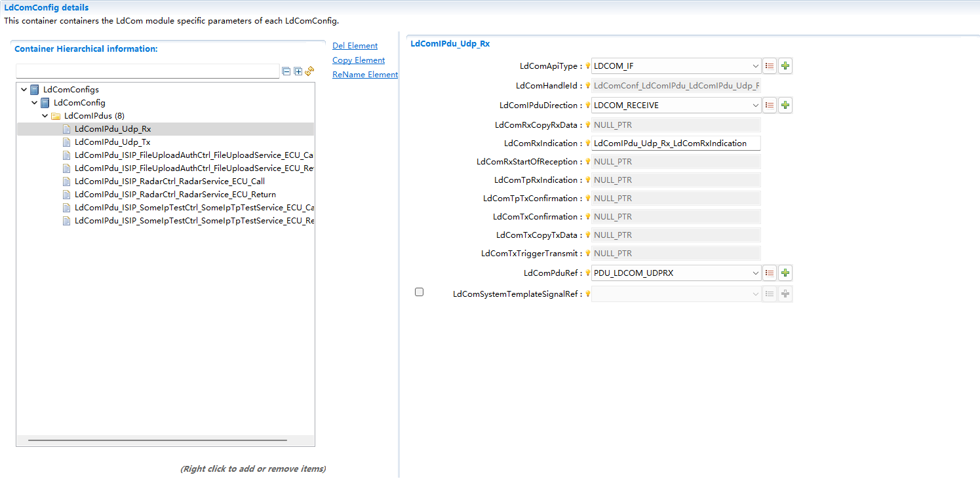Click the ReName Element link
Image resolution: width=980 pixels, height=479 pixels.
tap(364, 74)
